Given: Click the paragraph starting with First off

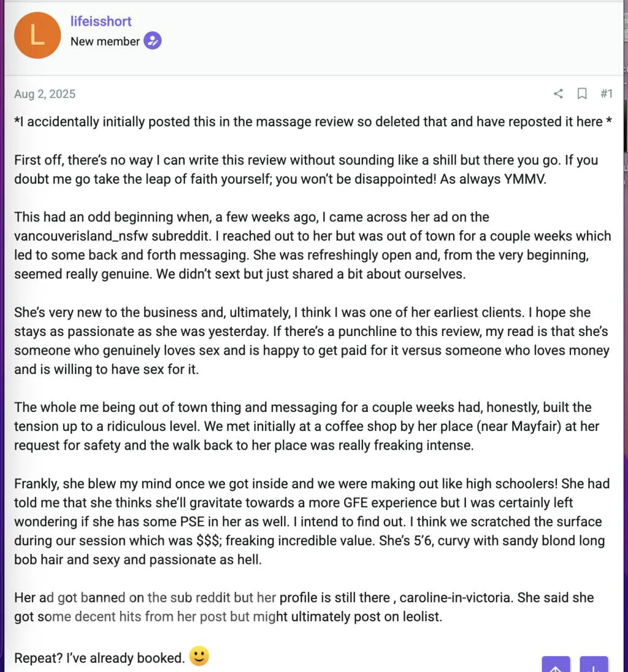Looking at the screenshot, I should [305, 169].
